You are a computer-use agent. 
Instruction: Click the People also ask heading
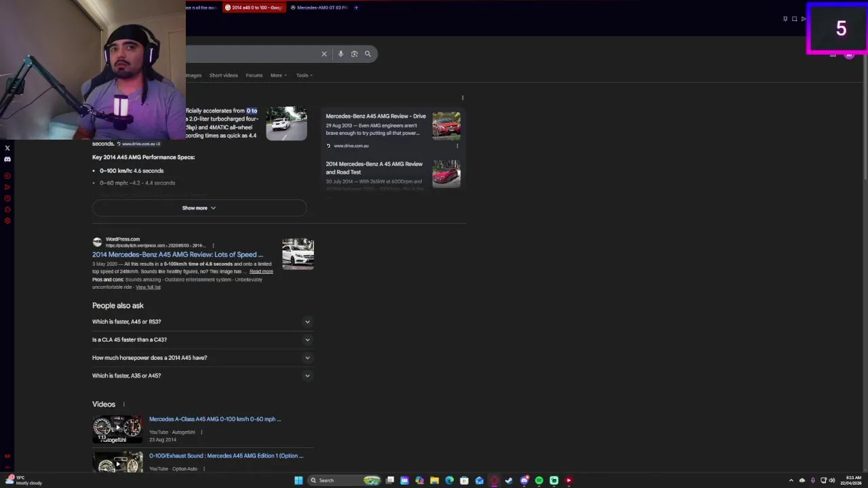tap(118, 306)
